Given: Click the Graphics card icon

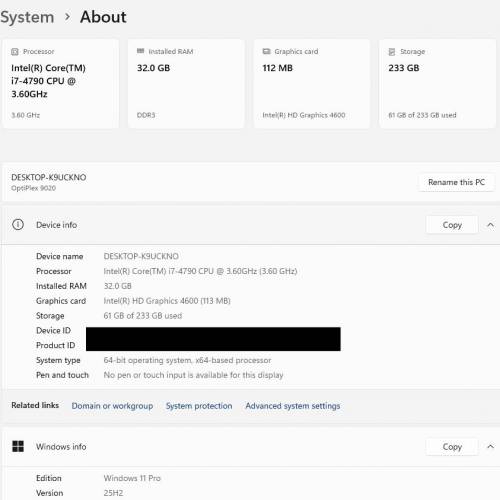Looking at the screenshot, I should [x=266, y=51].
